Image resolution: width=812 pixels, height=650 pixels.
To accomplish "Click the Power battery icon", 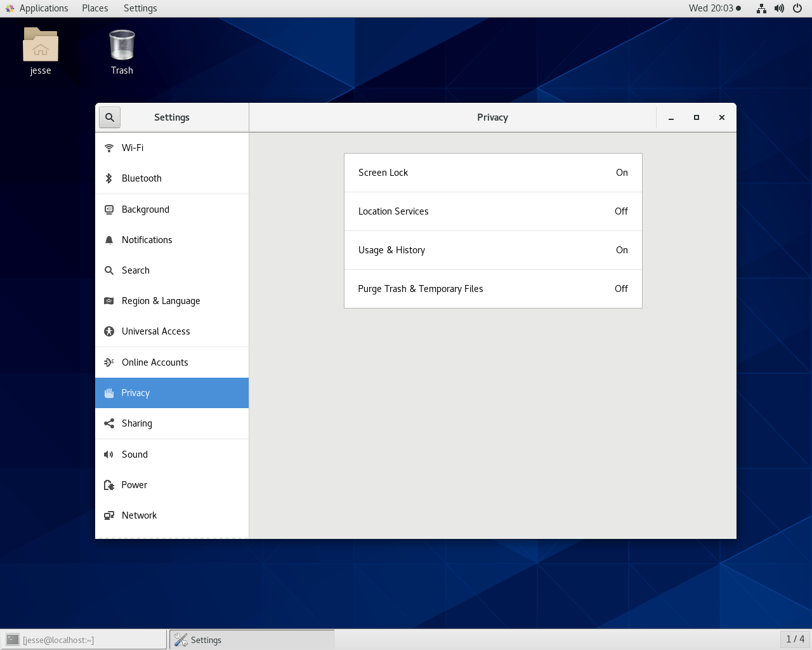I will pyautogui.click(x=109, y=485).
